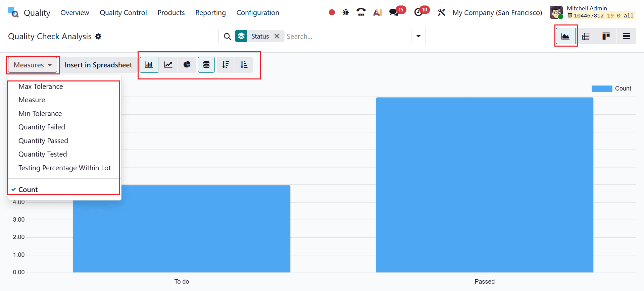Sort chart in ascending order
Screen dimensions: 644x291
pyautogui.click(x=244, y=65)
